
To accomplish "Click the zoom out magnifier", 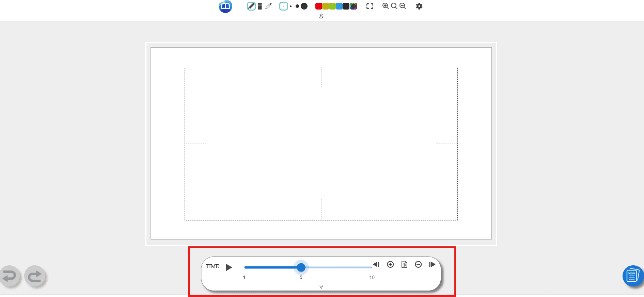I will coord(403,6).
